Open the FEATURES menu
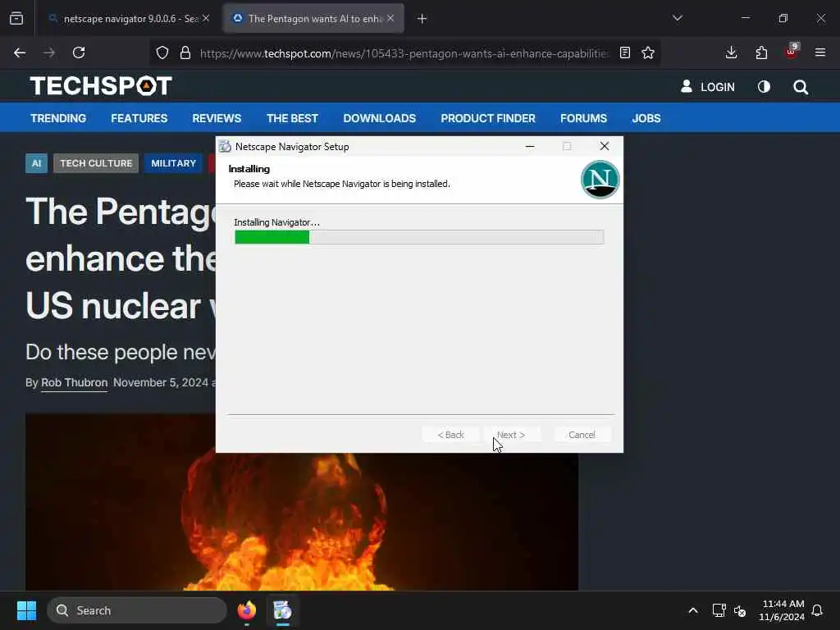Viewport: 840px width, 630px height. [139, 118]
